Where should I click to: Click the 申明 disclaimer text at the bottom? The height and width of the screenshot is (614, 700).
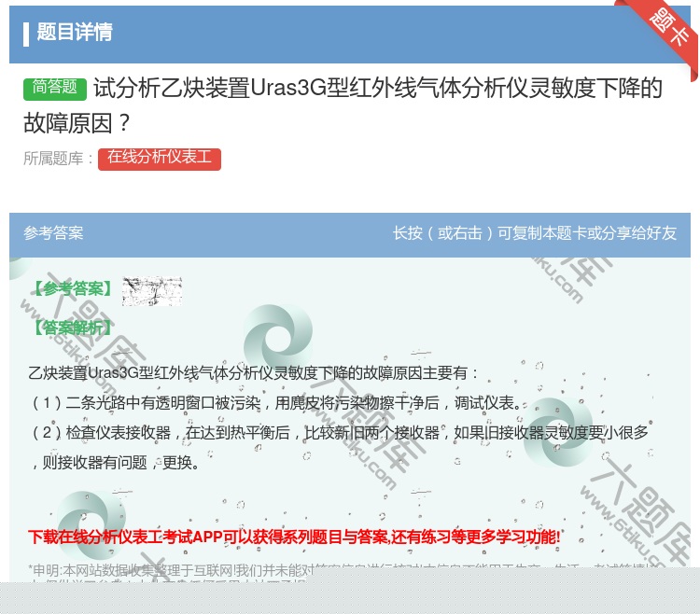(343, 574)
